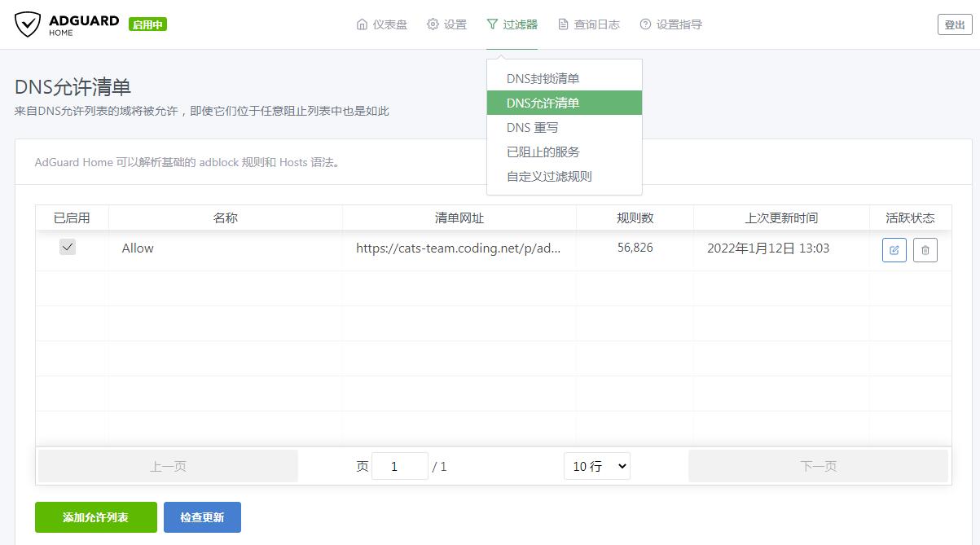The height and width of the screenshot is (545, 980).
Task: Open settings via the 设置 gear icon
Action: 433,24
